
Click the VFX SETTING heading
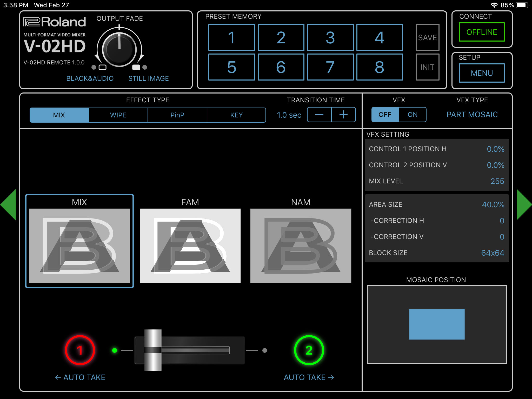point(388,134)
